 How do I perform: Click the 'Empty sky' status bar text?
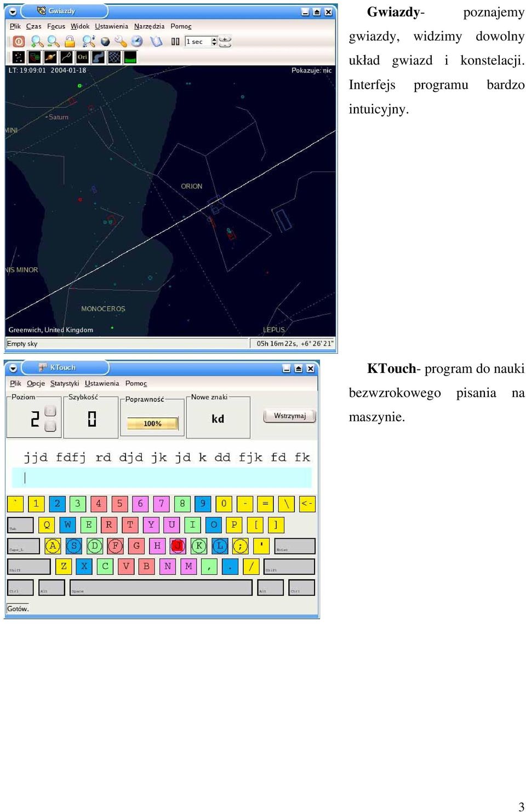click(22, 344)
